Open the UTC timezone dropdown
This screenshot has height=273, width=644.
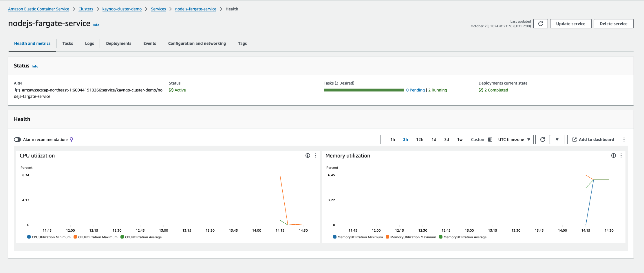click(x=515, y=140)
